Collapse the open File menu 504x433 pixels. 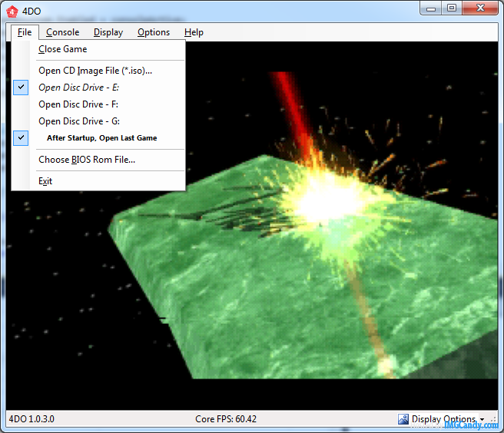pyautogui.click(x=25, y=32)
